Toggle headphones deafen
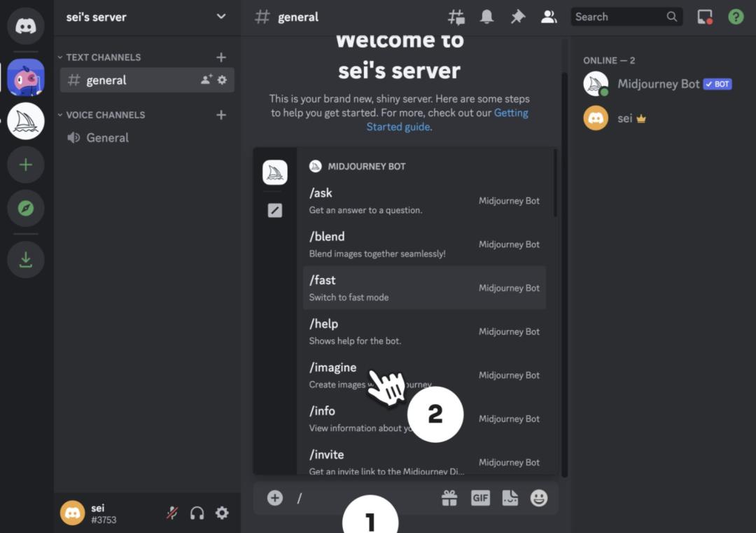This screenshot has height=533, width=756. (197, 513)
